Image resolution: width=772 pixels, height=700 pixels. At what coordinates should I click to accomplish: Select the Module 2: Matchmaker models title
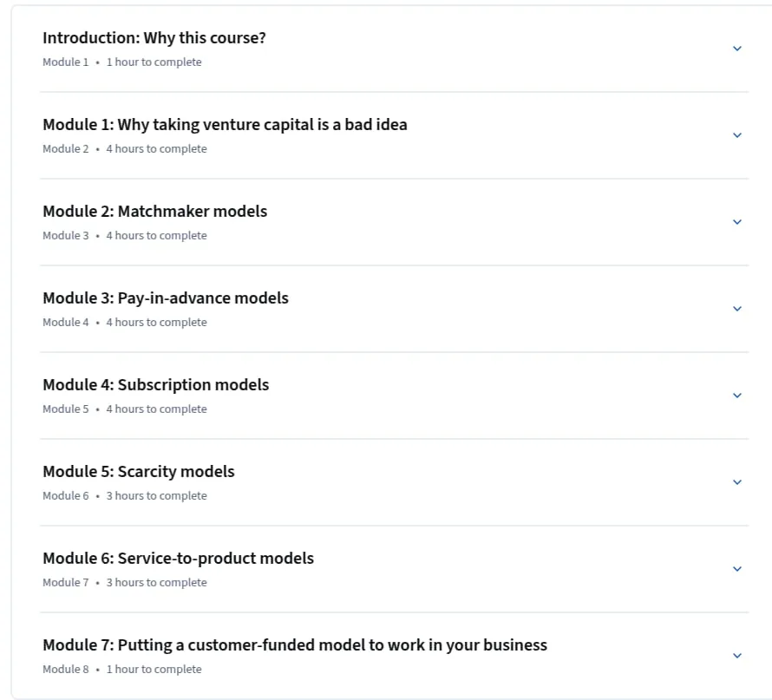[x=155, y=211]
